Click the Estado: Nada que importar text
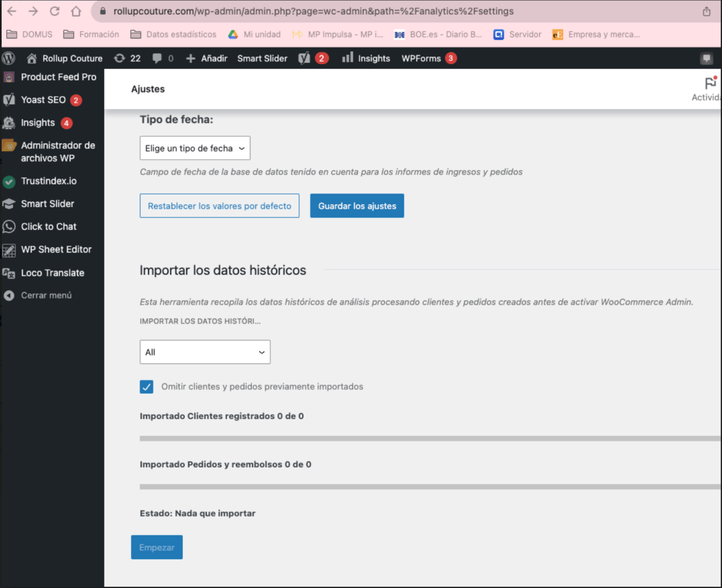 [x=198, y=513]
